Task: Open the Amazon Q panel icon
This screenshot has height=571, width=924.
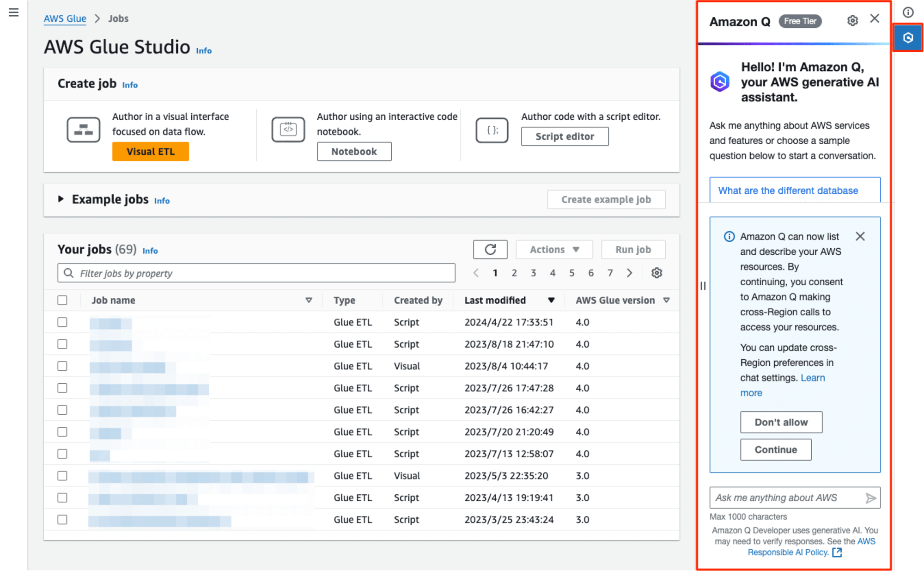Action: click(x=908, y=38)
